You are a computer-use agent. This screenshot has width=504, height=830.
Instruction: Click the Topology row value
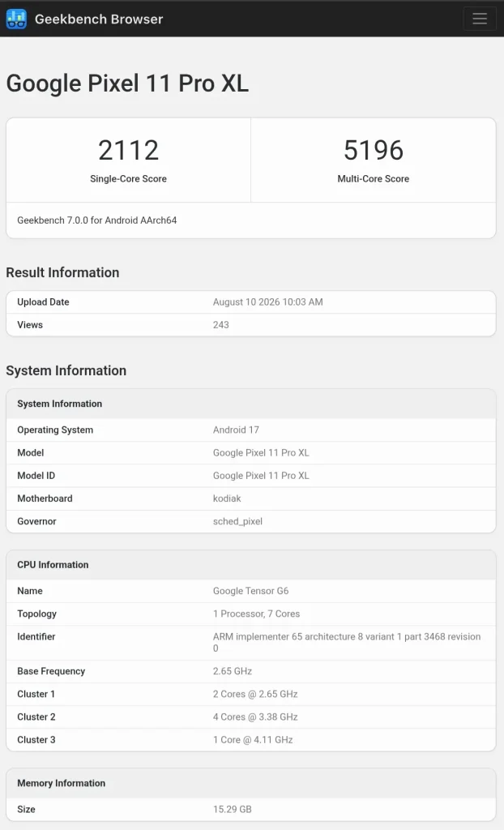point(256,614)
